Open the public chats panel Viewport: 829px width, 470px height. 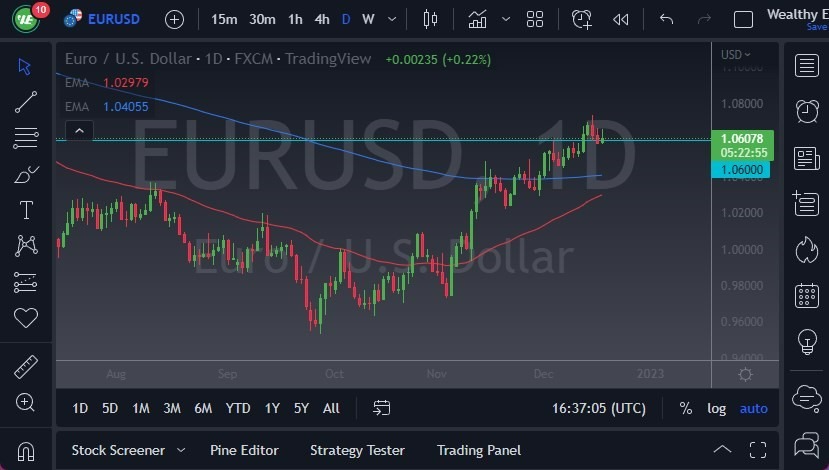click(x=806, y=399)
